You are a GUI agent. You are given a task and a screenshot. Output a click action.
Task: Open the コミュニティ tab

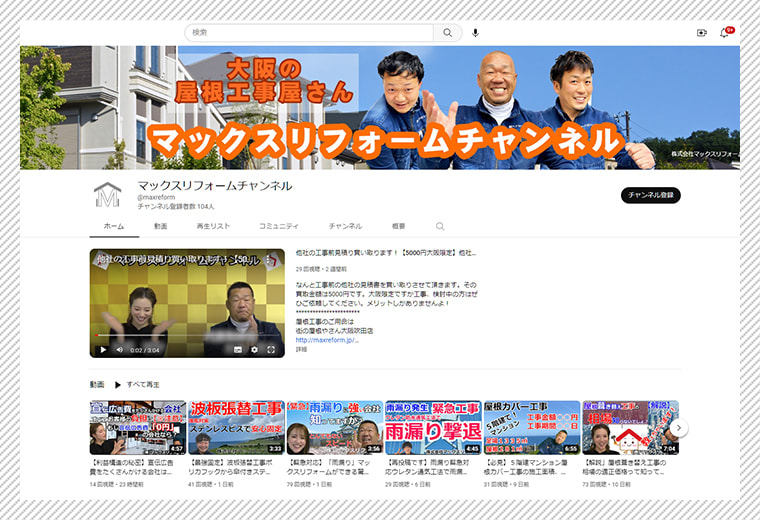[279, 226]
